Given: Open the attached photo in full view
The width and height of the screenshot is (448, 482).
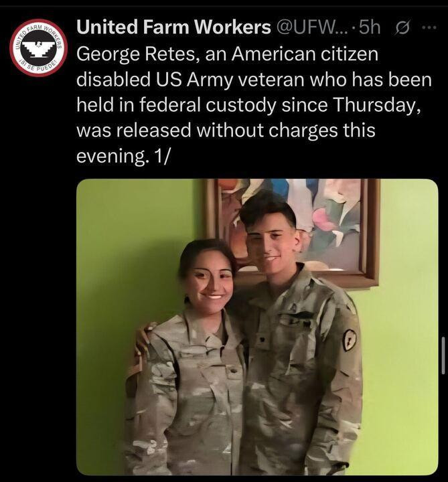Looking at the screenshot, I should (x=257, y=327).
